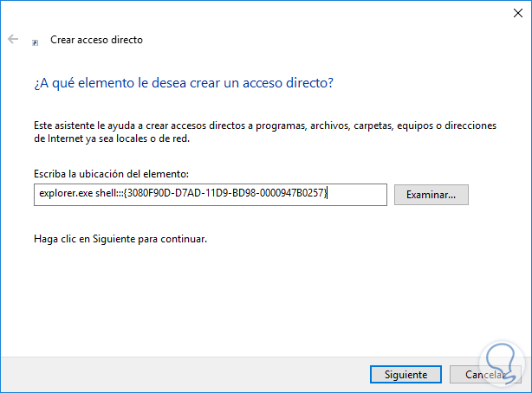The image size is (532, 393).
Task: Click the Haga clic en Siguiente instruction text
Action: 120,237
